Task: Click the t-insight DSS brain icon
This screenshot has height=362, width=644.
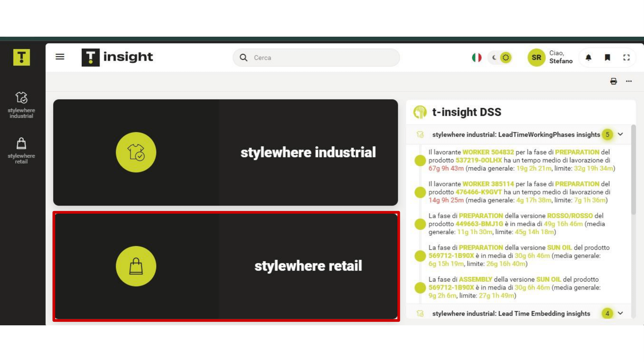Action: point(420,112)
